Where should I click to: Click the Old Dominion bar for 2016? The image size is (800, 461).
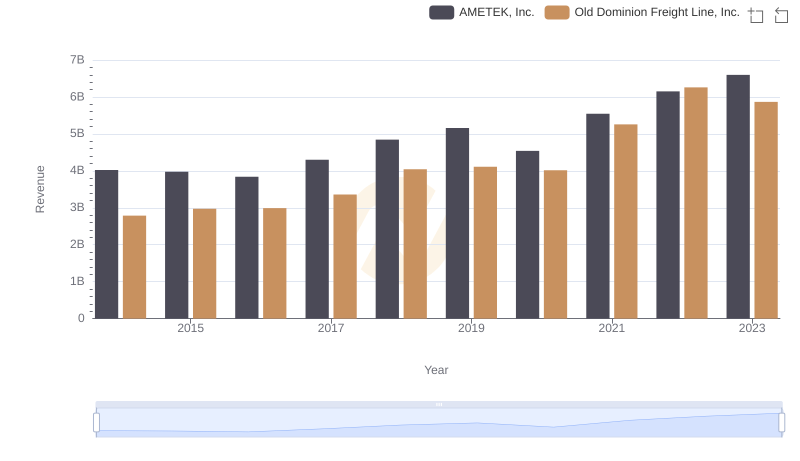tap(275, 263)
